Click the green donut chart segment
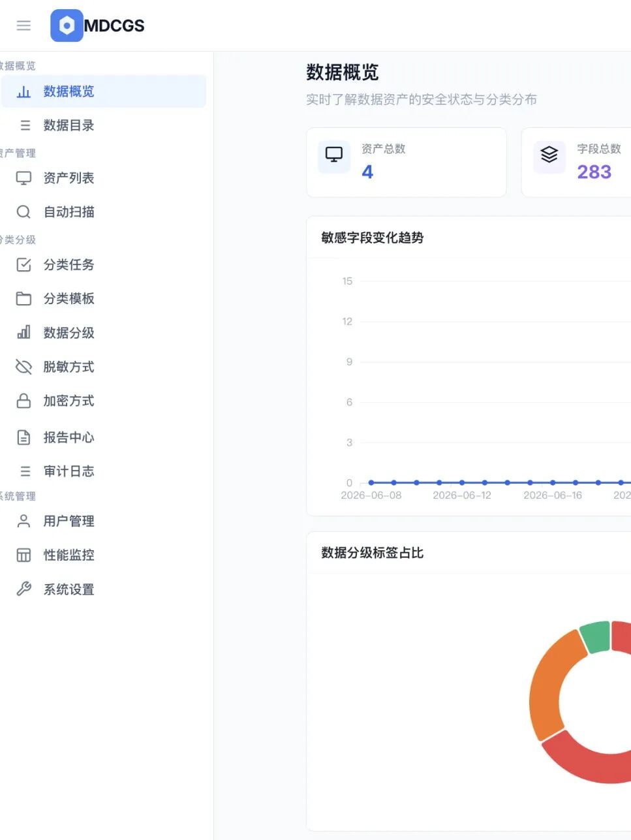The height and width of the screenshot is (840, 631). point(595,637)
